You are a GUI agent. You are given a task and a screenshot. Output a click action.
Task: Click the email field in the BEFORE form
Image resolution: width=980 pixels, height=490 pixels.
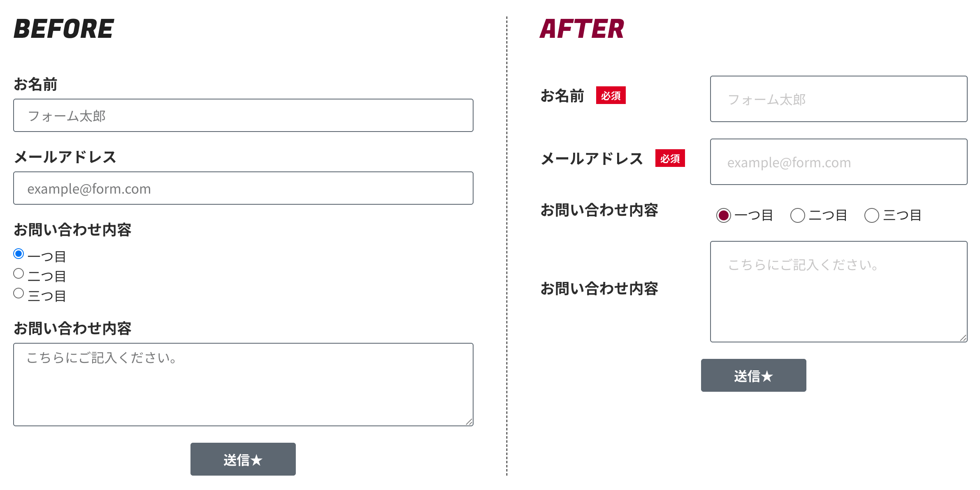coord(243,188)
